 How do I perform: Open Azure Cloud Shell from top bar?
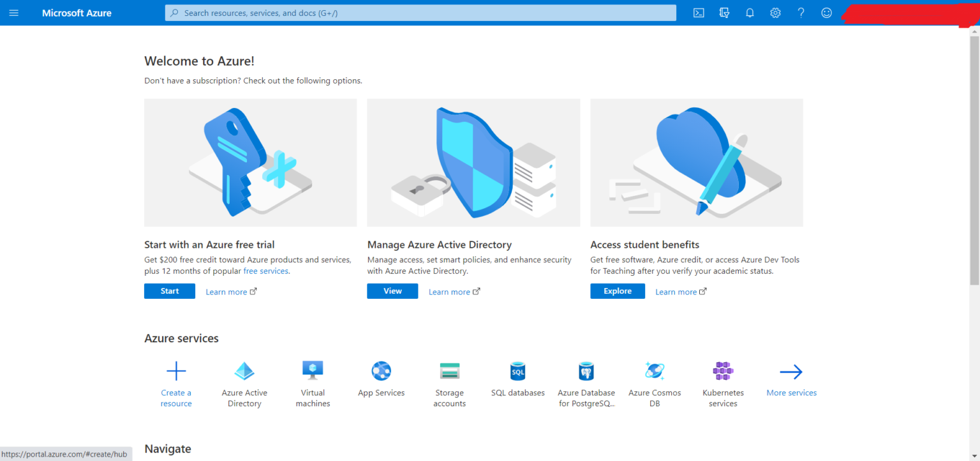pyautogui.click(x=699, y=13)
